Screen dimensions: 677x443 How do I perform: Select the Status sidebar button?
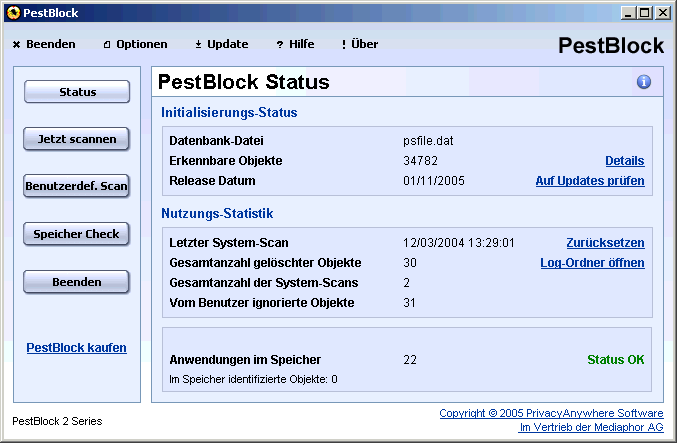(x=77, y=92)
